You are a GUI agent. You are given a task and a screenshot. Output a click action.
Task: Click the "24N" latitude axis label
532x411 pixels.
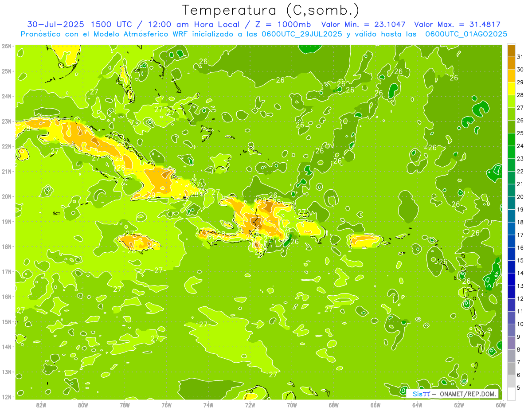(6, 96)
